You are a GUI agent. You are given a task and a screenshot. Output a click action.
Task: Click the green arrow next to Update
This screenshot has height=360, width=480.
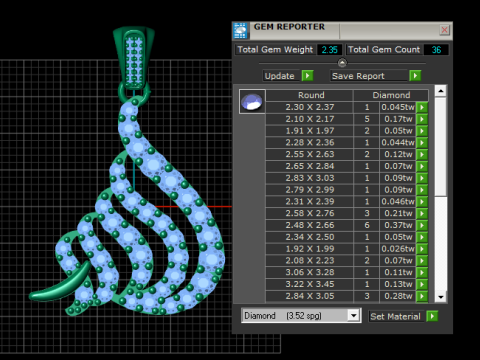coord(308,76)
